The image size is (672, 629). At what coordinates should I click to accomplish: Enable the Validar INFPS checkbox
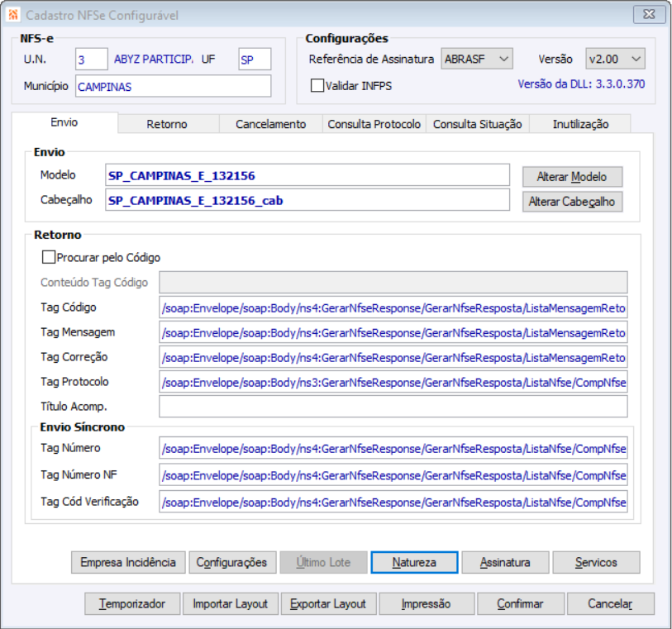[x=317, y=86]
